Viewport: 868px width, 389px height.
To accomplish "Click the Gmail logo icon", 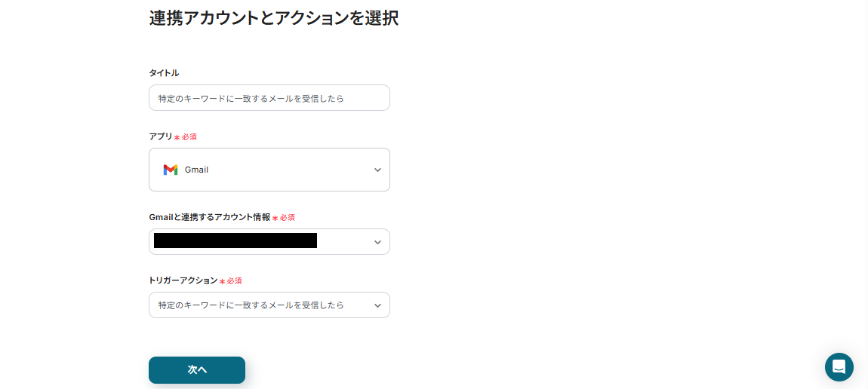I will (x=170, y=170).
